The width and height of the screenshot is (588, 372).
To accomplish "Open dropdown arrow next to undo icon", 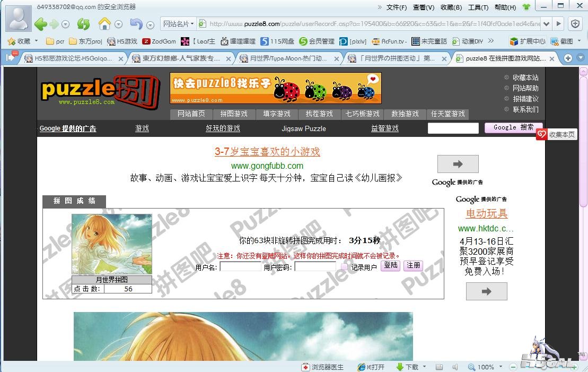I will (x=150, y=25).
